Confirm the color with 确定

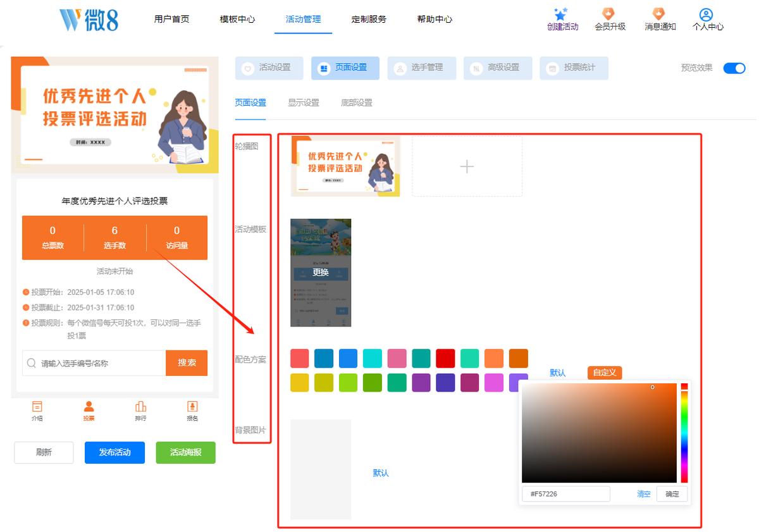[672, 494]
